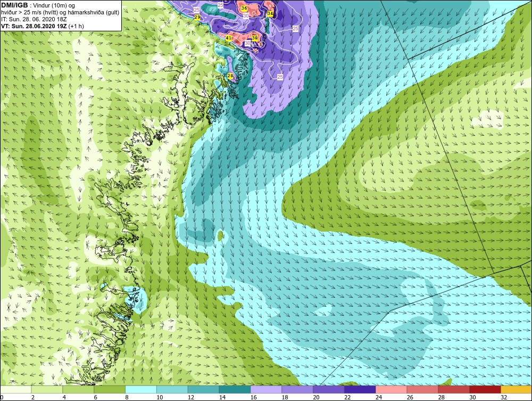Click the '(+1 h)' forecast offset text
Screen dimensions: 532x401
pyautogui.click(x=76, y=26)
